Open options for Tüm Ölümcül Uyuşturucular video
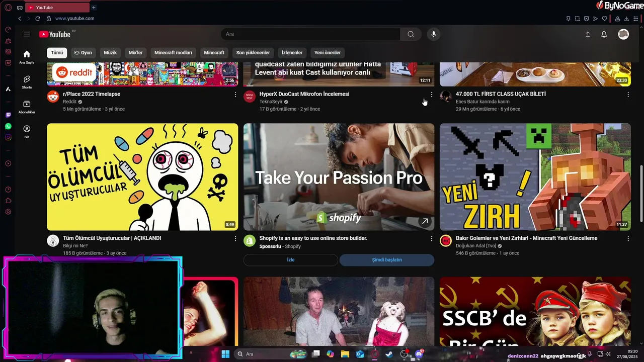 235,239
